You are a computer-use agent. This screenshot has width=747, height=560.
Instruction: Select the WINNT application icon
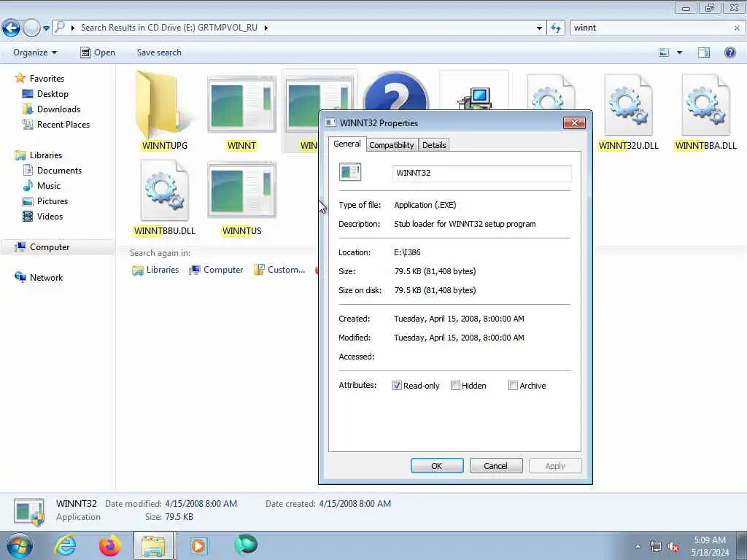click(x=241, y=104)
